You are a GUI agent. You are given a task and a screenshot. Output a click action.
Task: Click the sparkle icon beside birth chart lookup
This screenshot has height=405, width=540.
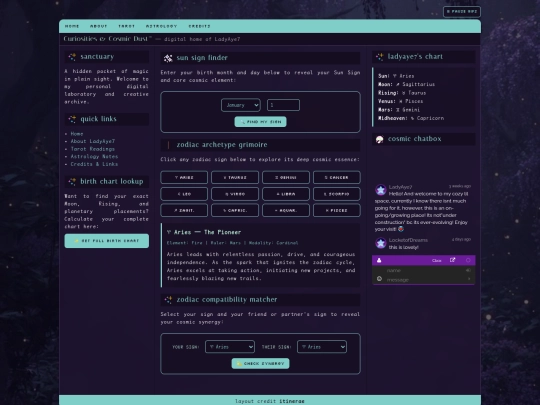72,181
